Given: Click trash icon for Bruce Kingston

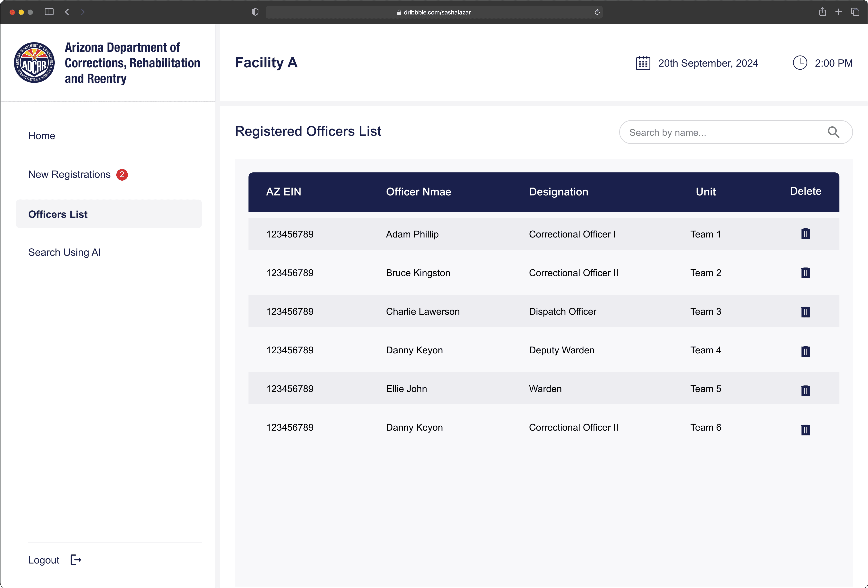Looking at the screenshot, I should [805, 273].
